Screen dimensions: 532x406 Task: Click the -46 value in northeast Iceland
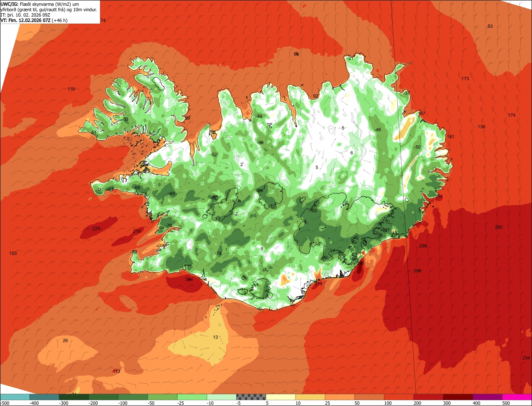378,130
